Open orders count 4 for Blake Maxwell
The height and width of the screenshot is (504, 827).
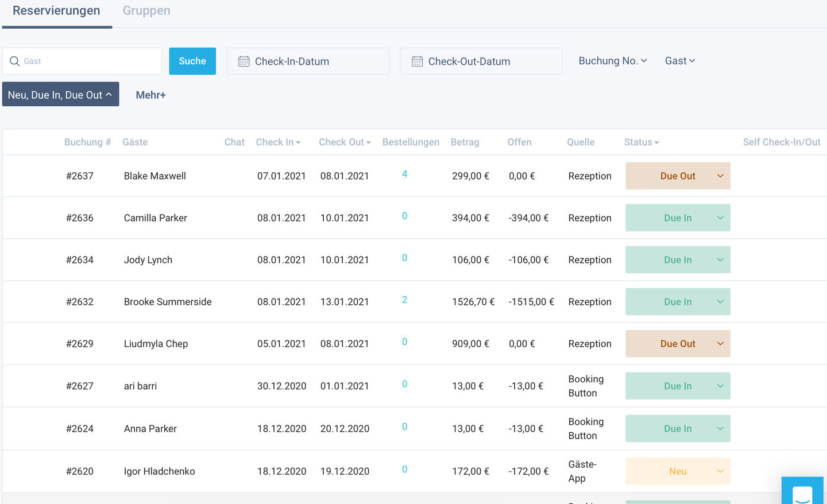[404, 174]
